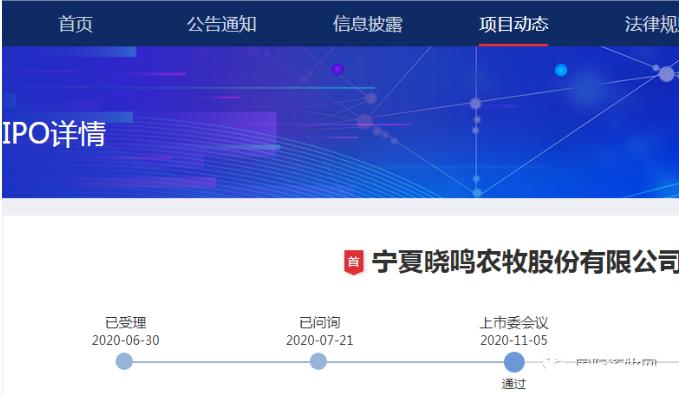Click the purple glowing dot in banner

coord(337,69)
